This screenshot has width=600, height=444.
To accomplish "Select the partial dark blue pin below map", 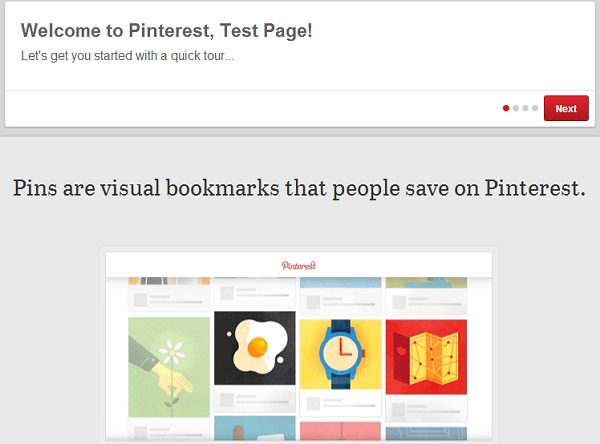I will [x=426, y=434].
